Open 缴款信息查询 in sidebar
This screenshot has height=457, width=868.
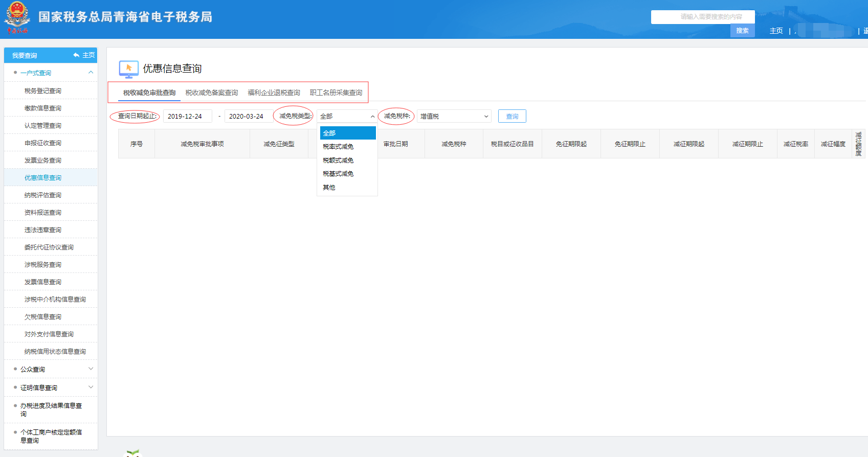point(51,108)
